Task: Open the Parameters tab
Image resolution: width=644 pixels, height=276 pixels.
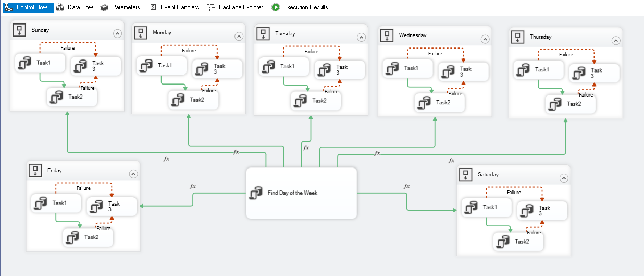Action: point(120,7)
